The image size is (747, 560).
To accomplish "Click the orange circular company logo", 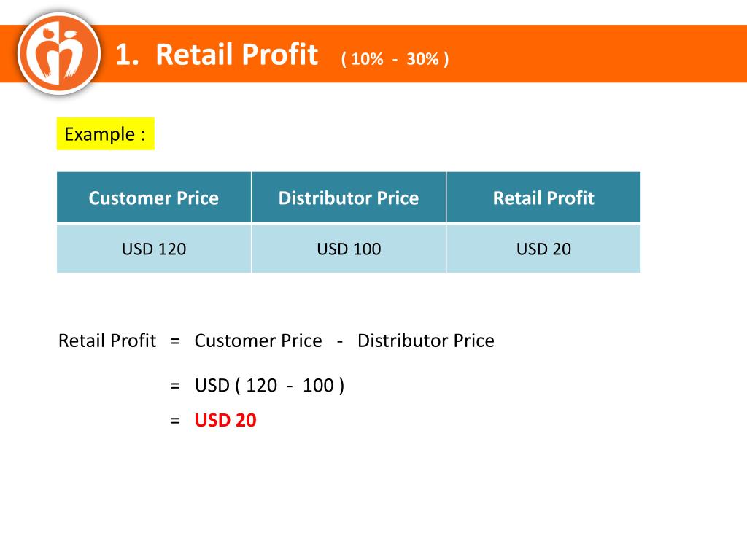I will pos(59,53).
